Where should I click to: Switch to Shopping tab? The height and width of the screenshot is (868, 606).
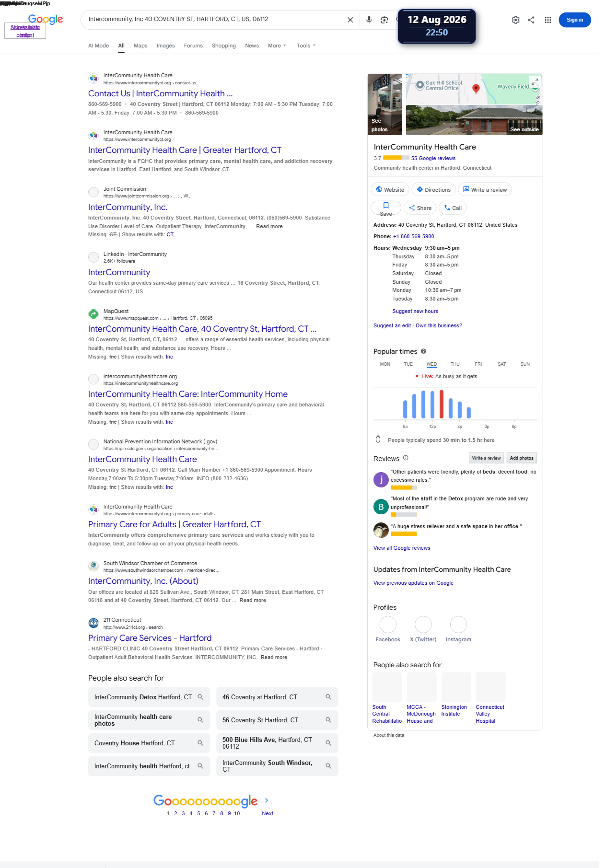[x=223, y=46]
